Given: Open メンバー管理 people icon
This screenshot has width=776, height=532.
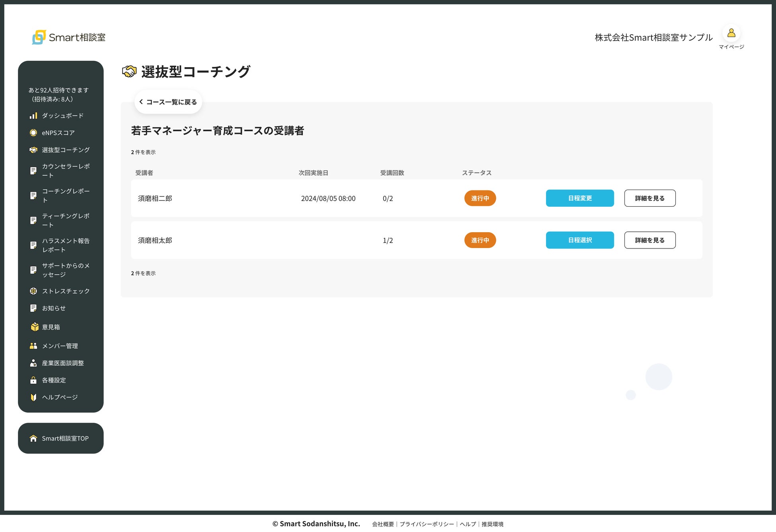Looking at the screenshot, I should click(33, 346).
